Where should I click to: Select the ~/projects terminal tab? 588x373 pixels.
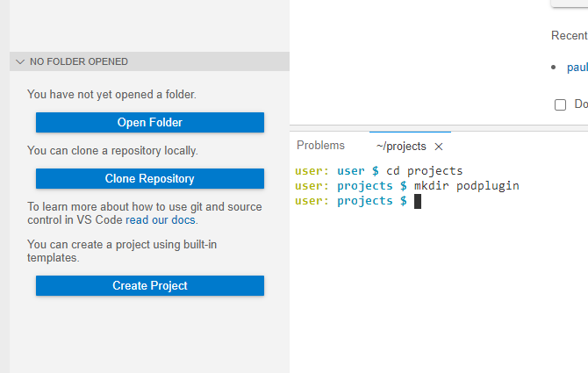click(401, 147)
